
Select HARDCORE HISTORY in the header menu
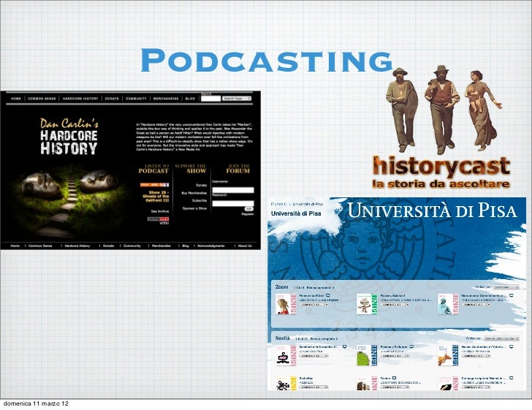pyautogui.click(x=80, y=99)
